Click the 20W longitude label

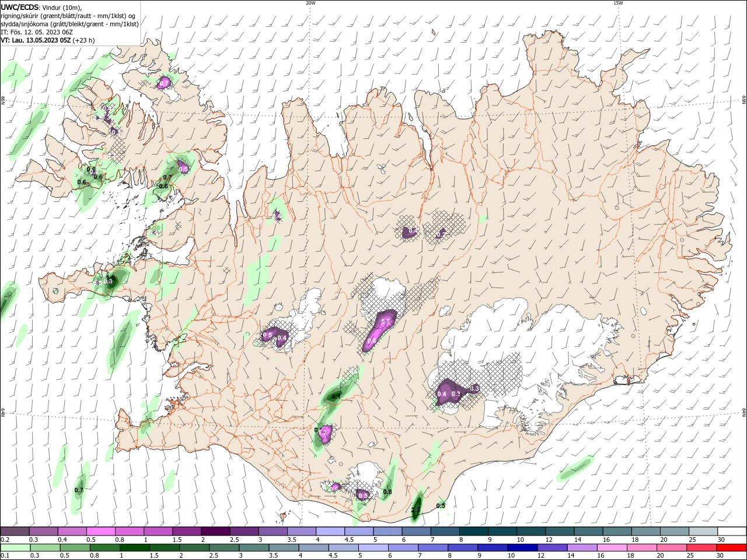[x=310, y=3]
